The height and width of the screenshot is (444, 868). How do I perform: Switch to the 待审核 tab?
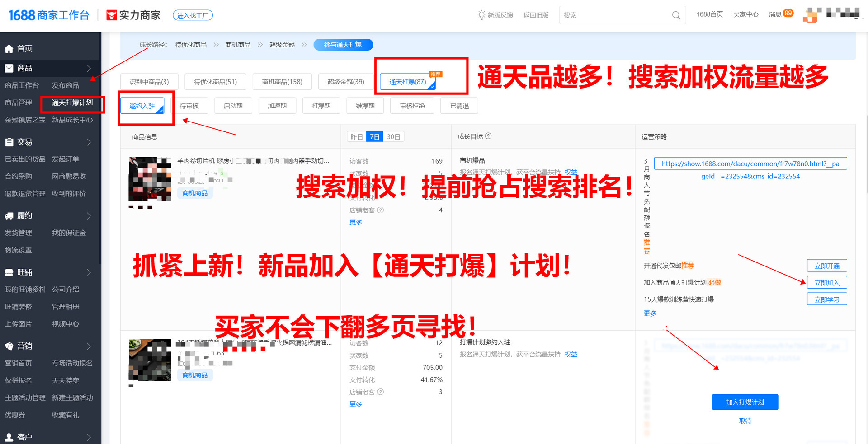coord(189,106)
